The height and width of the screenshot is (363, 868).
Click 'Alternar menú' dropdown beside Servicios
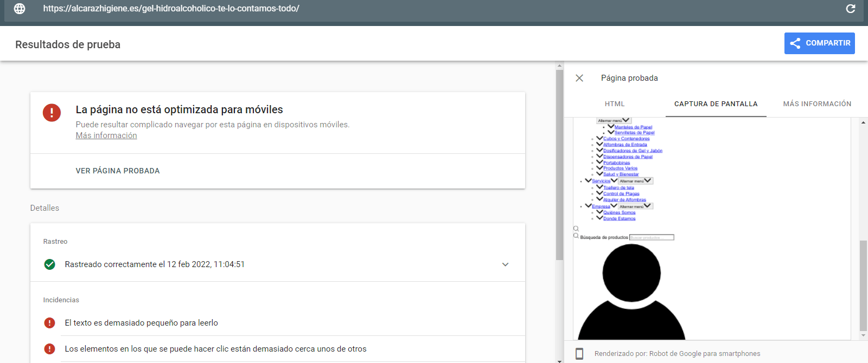tap(635, 181)
